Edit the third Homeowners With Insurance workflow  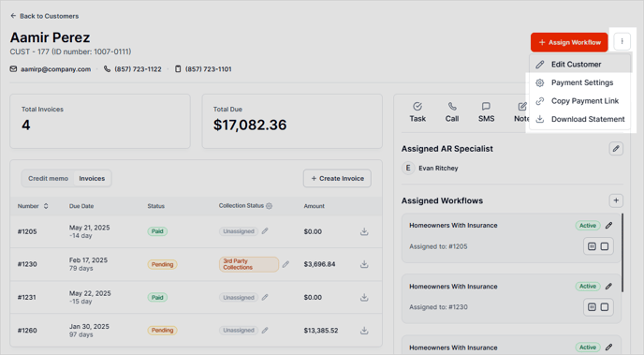click(608, 348)
